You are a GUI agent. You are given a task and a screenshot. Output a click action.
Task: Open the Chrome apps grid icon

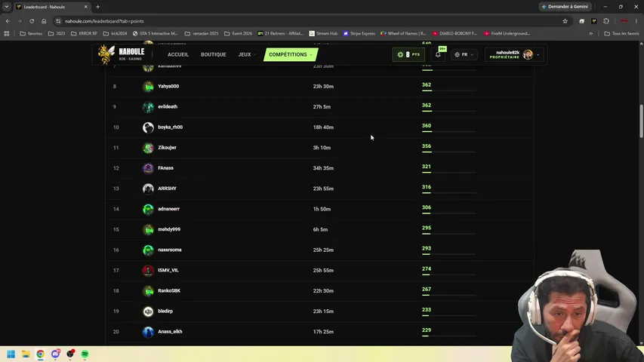click(x=7, y=33)
